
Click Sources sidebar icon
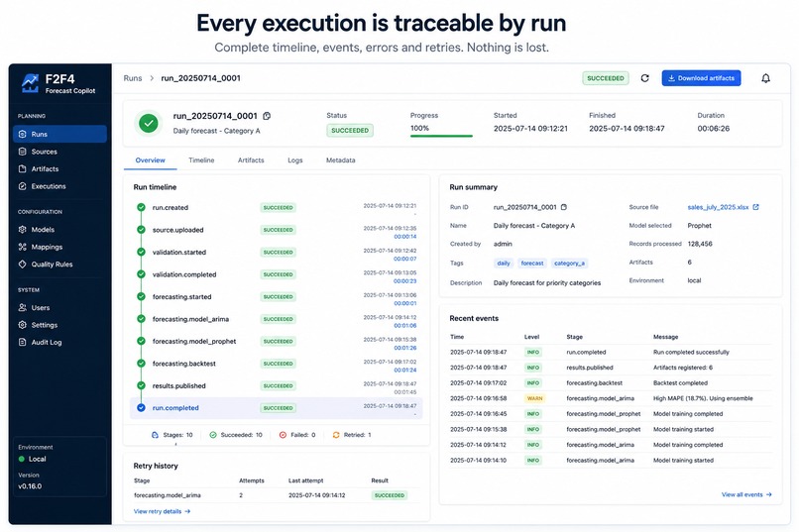tap(23, 152)
